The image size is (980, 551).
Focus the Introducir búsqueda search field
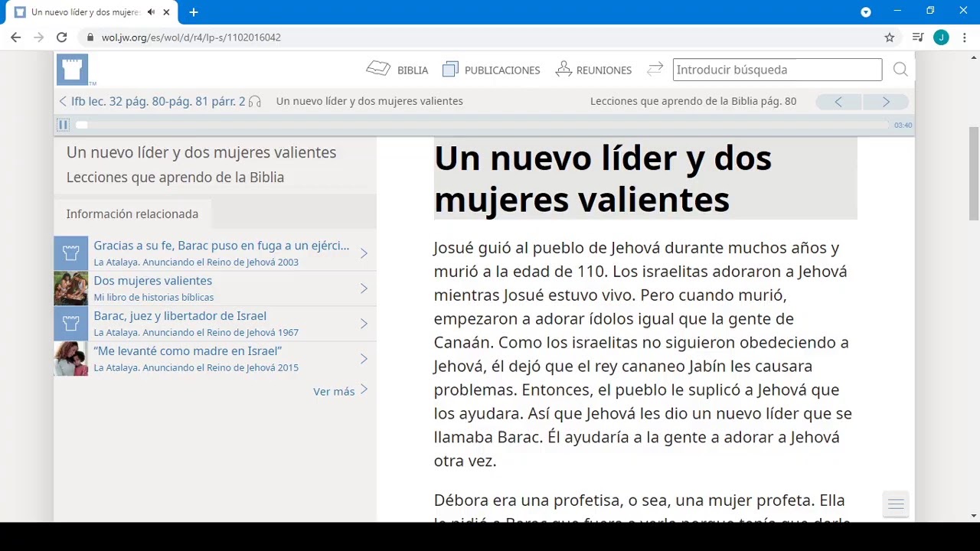(776, 70)
